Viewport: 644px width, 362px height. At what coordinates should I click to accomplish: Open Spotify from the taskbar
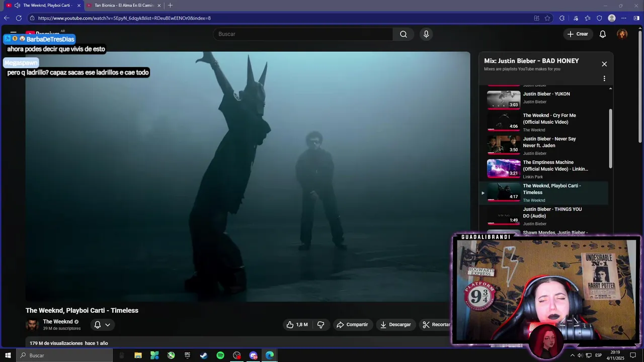point(220,355)
